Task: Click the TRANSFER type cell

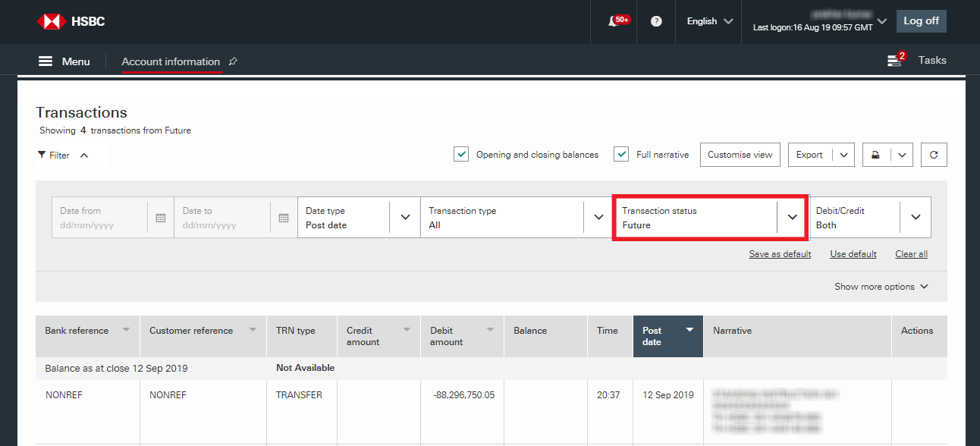Action: point(299,395)
